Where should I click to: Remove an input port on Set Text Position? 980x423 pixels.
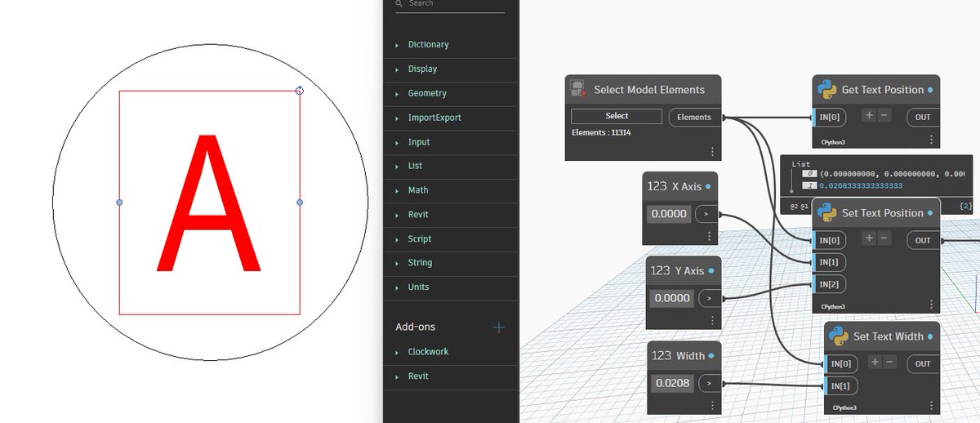(x=883, y=239)
